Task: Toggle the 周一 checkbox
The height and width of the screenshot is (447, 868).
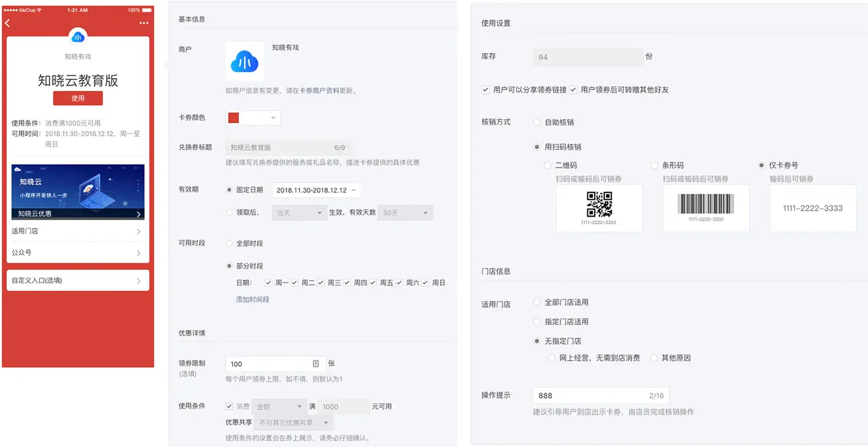Action: pos(268,283)
